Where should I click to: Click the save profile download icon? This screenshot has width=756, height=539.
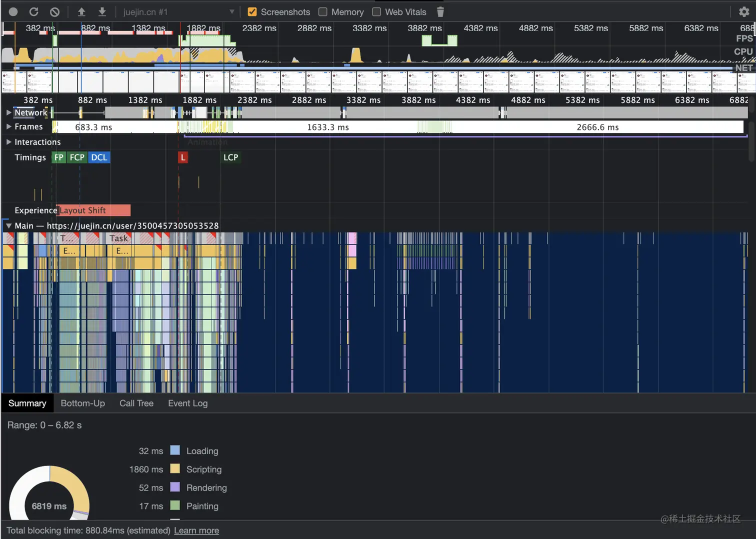tap(102, 12)
